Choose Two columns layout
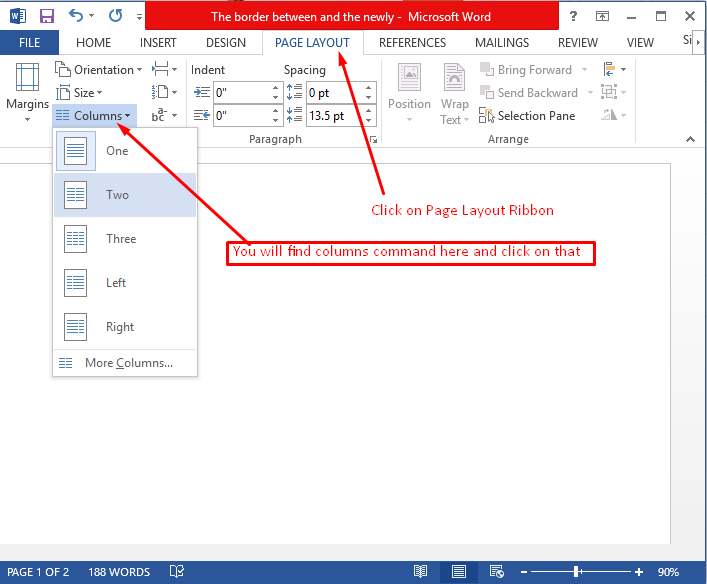 [125, 195]
